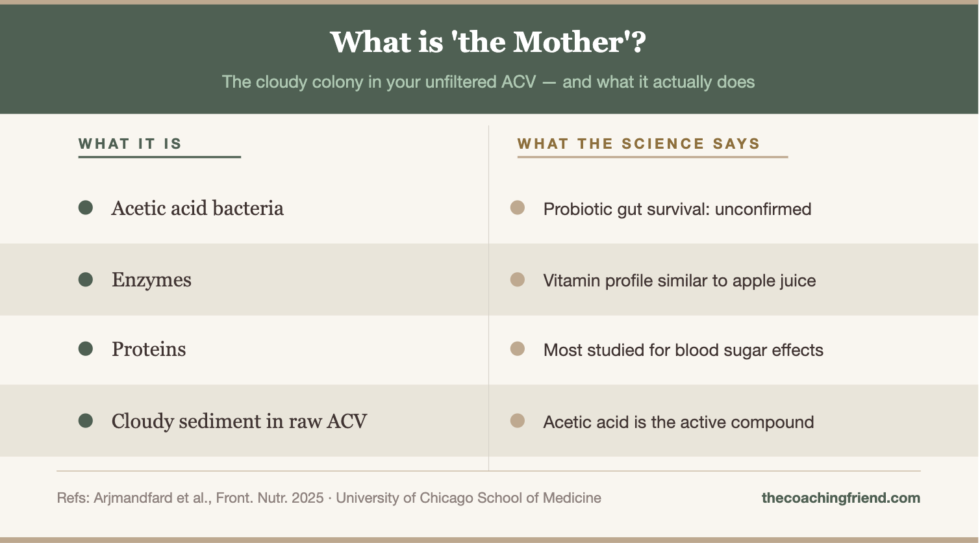
Task: Click the green bullet beside Enzymes
Action: 86,279
